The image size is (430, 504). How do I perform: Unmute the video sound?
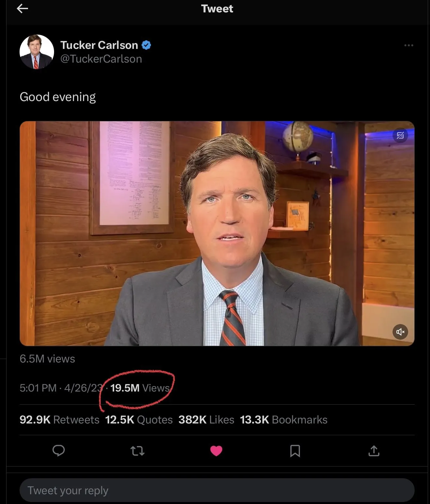[x=400, y=332]
